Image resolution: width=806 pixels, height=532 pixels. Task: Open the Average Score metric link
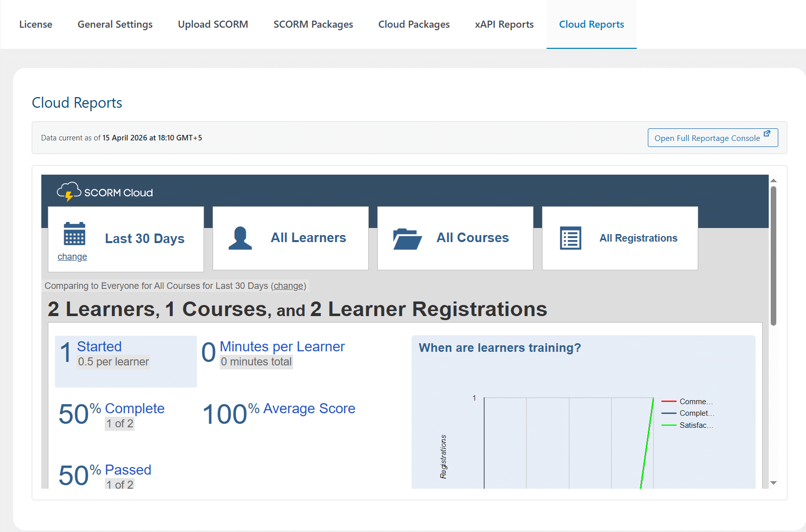[309, 408]
